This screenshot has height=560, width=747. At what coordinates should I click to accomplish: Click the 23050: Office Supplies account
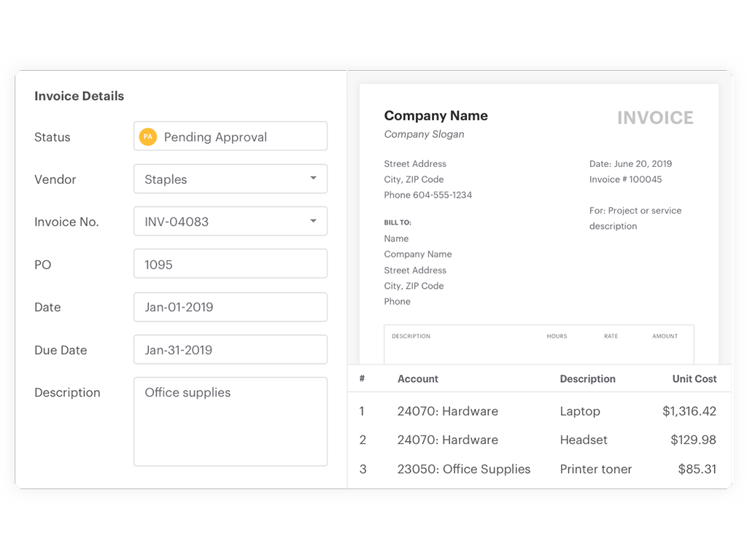coord(463,470)
